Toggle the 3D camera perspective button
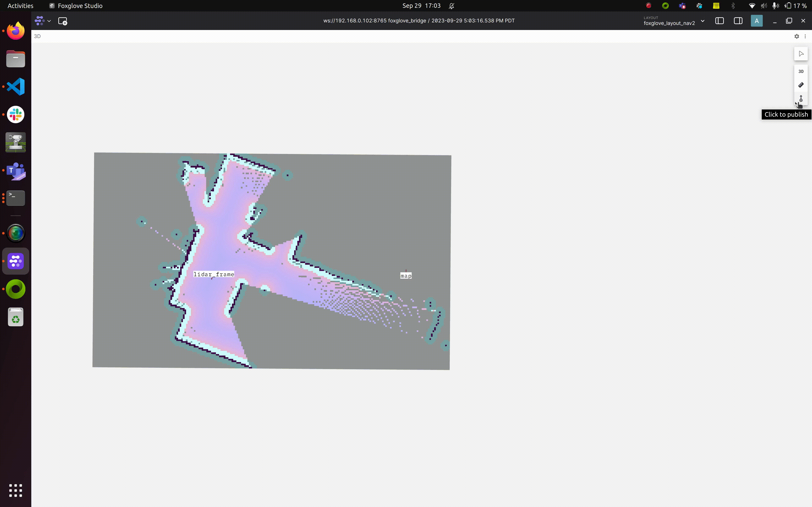Image resolution: width=812 pixels, height=507 pixels. (x=801, y=71)
